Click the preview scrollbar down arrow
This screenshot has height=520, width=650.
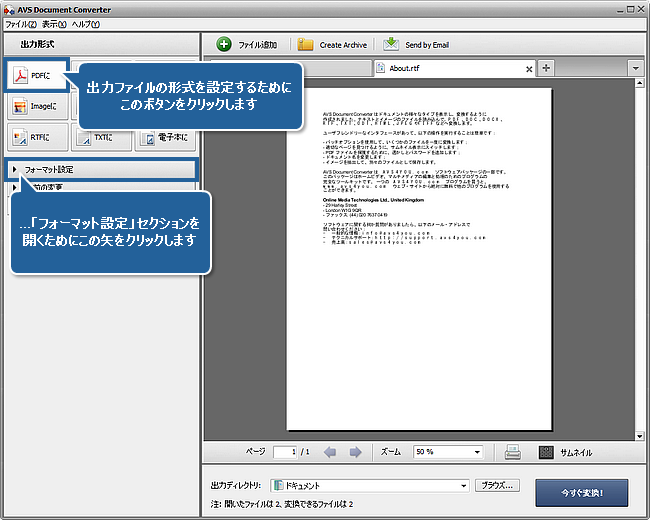[639, 436]
